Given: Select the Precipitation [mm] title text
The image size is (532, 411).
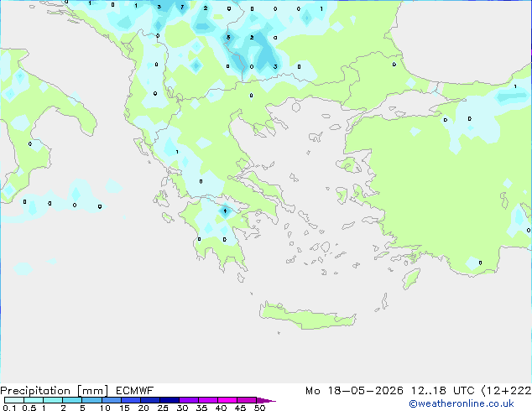Looking at the screenshot, I should (x=55, y=391).
